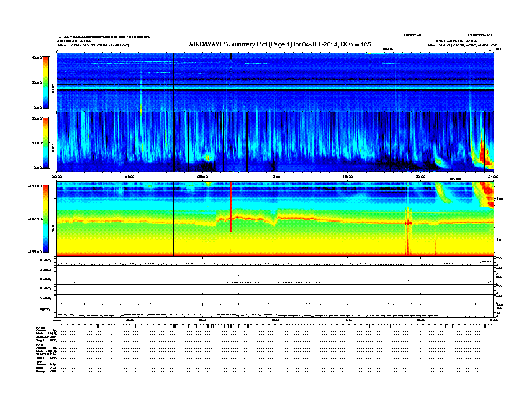Click the 10 label on TNR right axis
The height and width of the screenshot is (411, 532).
(498, 240)
